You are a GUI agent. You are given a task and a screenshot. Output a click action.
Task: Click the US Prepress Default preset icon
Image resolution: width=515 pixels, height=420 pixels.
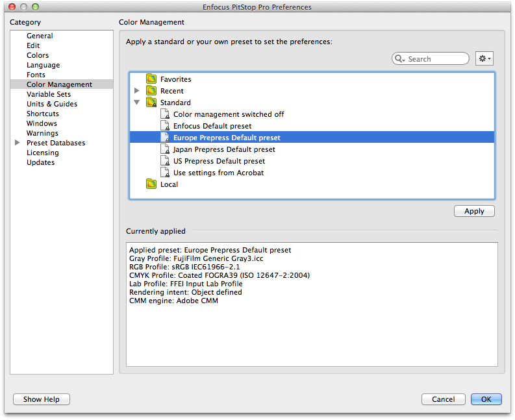pos(165,161)
